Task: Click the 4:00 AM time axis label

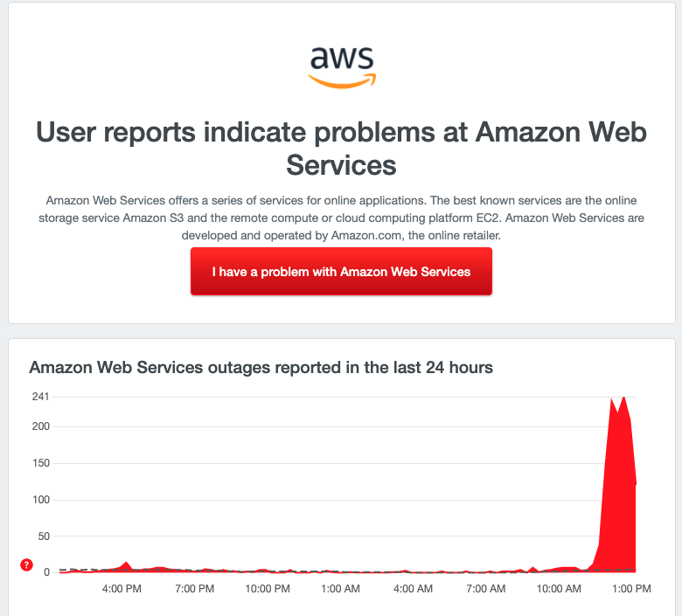Action: tap(414, 589)
